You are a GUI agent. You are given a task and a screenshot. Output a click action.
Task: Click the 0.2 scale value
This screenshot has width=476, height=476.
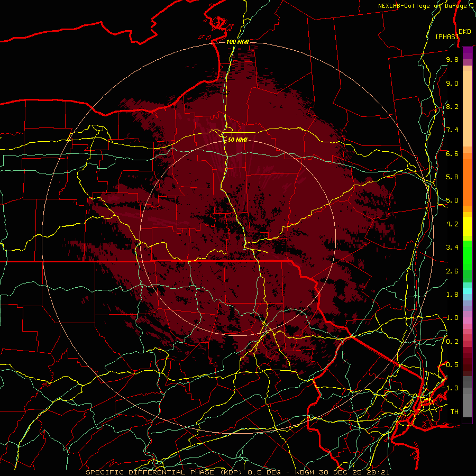(x=452, y=342)
